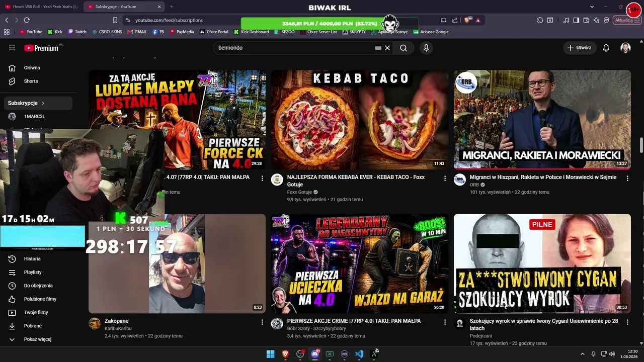Open a new browser tab
This screenshot has height=362, width=644.
172,7
